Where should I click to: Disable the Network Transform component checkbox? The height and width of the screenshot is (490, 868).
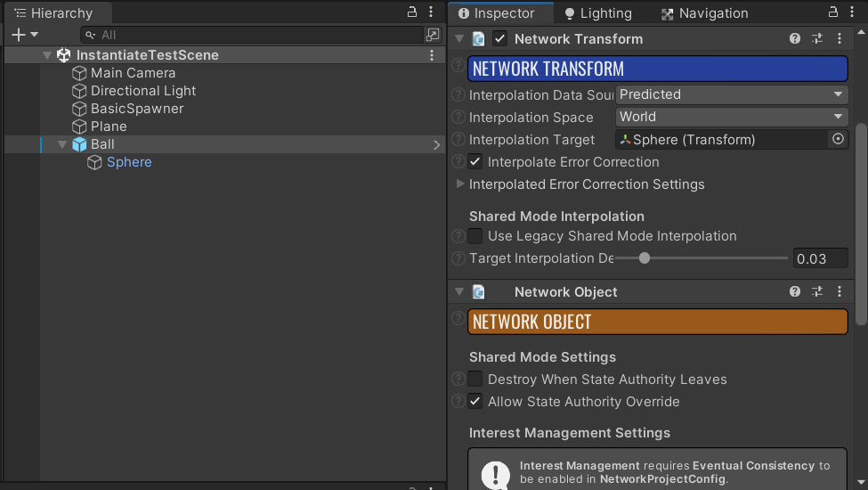(499, 39)
